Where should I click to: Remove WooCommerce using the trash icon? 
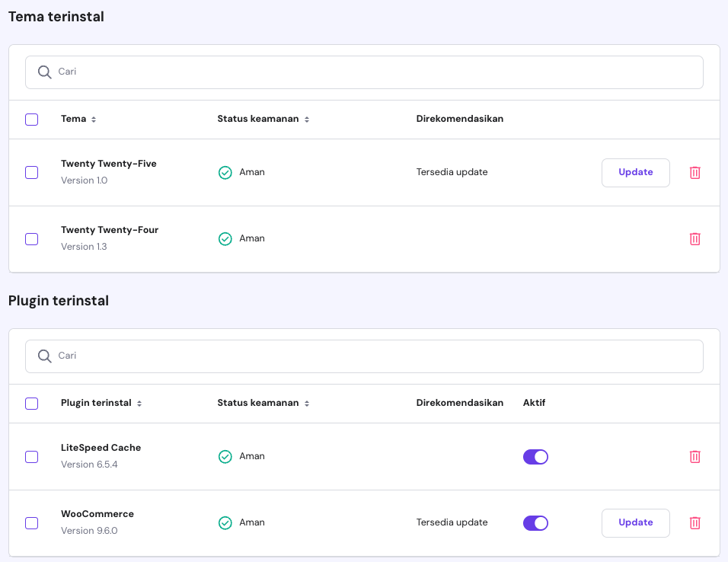click(x=694, y=523)
